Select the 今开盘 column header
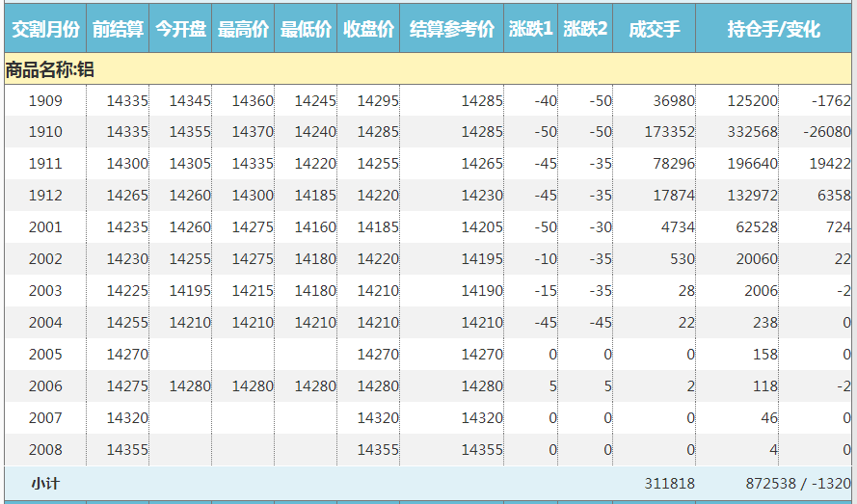Image resolution: width=857 pixels, height=504 pixels. point(180,30)
